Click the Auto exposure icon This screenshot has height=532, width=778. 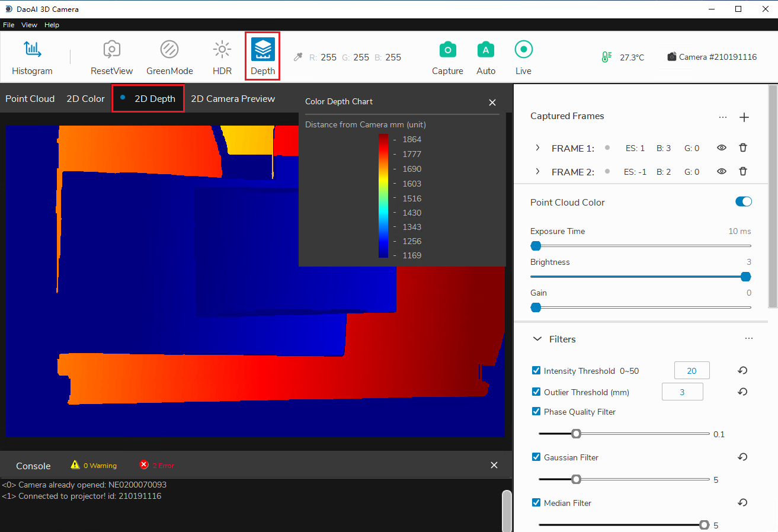pyautogui.click(x=486, y=50)
